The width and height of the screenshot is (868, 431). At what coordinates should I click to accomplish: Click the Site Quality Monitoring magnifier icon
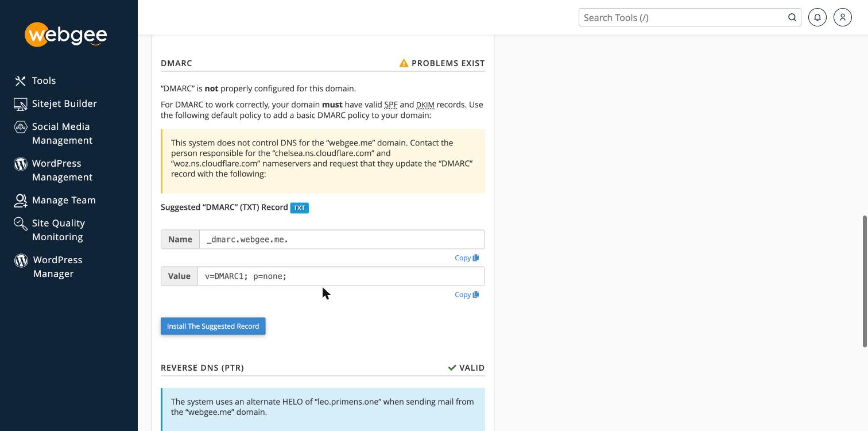(x=21, y=224)
